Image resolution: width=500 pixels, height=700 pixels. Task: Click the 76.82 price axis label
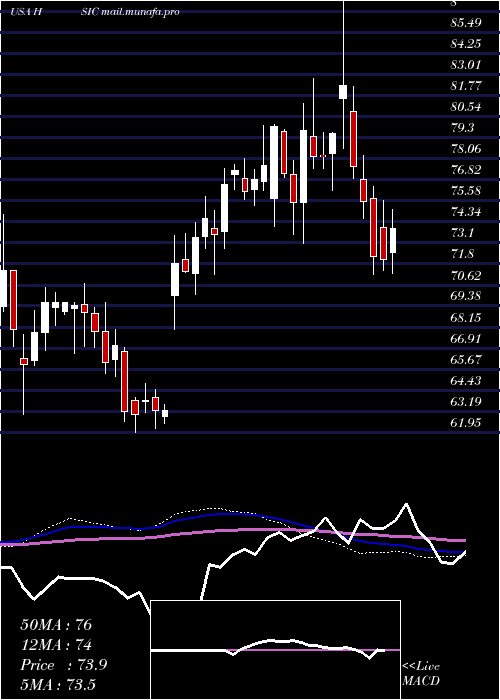click(466, 169)
